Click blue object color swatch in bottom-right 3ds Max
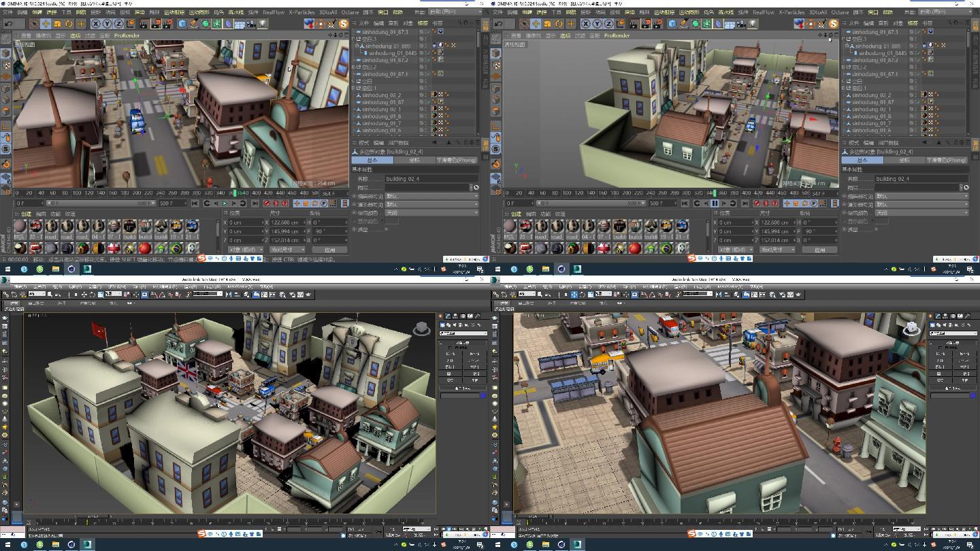Image resolution: width=980 pixels, height=551 pixels. (973, 396)
